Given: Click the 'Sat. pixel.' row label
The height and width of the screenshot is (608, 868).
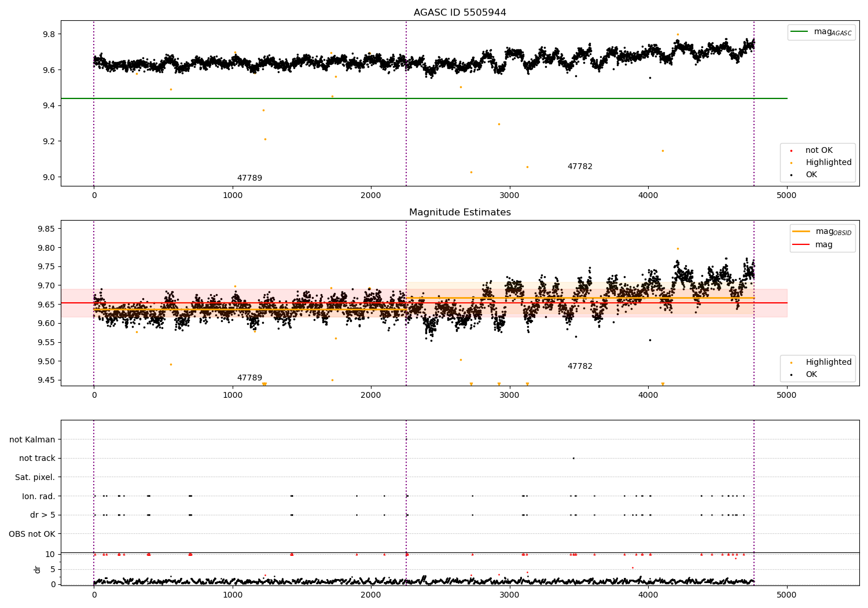Looking at the screenshot, I should click(35, 478).
